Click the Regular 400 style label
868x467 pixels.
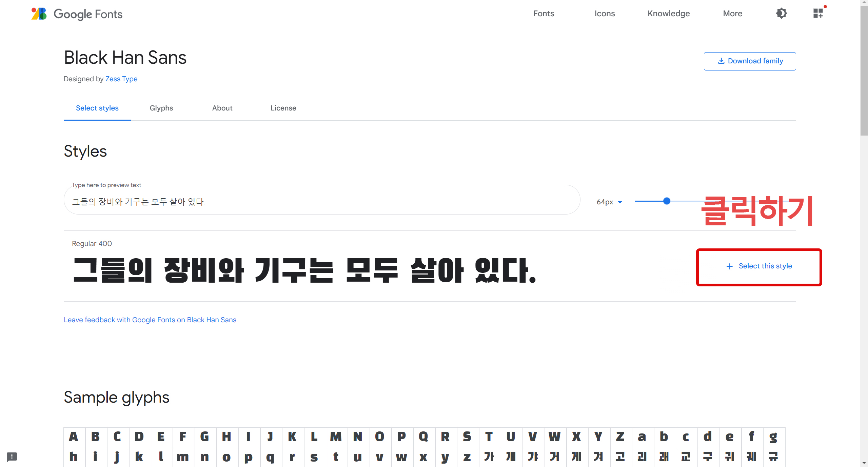click(92, 244)
